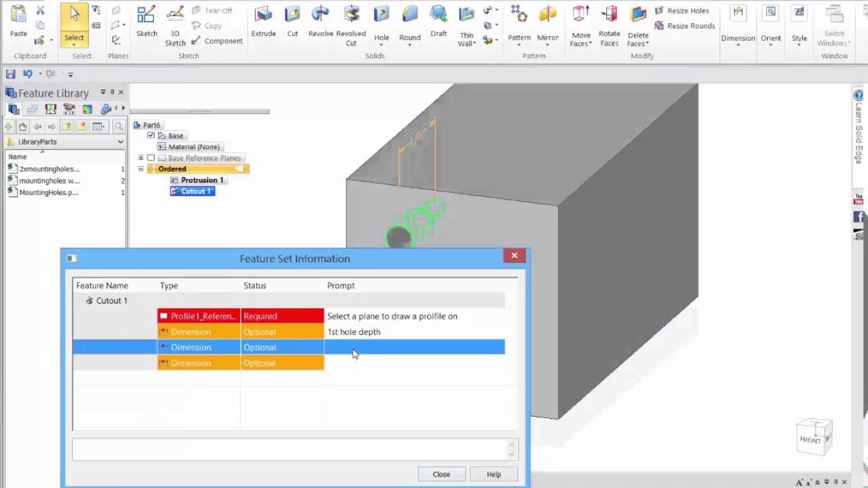868x488 pixels.
Task: Open the Hole tool dropdown
Action: click(x=382, y=45)
